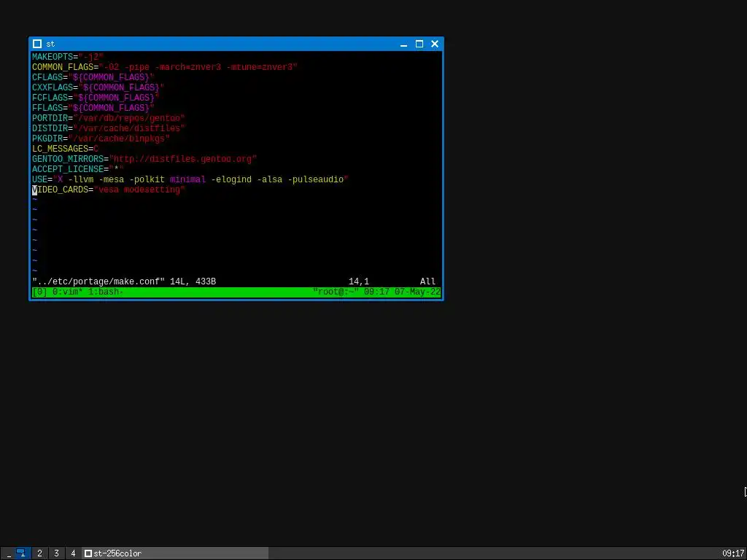The width and height of the screenshot is (747, 560).
Task: Click vesa modesetting in VIDEO_CARDS line
Action: pyautogui.click(x=139, y=190)
